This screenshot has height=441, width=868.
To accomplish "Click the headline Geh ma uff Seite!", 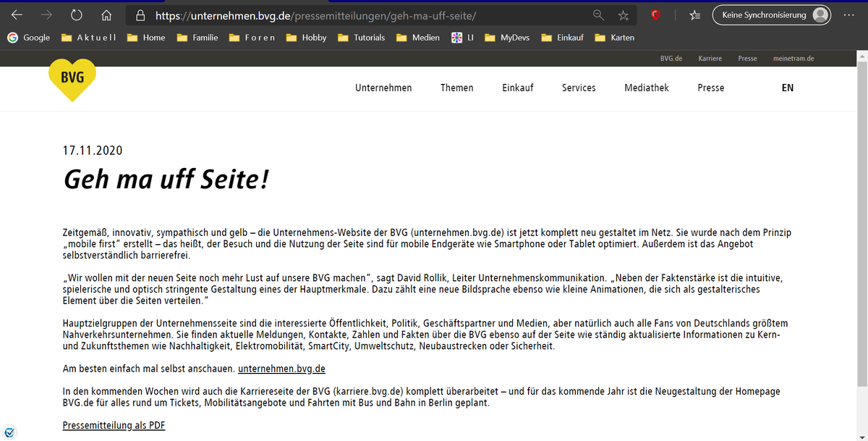I will [x=166, y=180].
